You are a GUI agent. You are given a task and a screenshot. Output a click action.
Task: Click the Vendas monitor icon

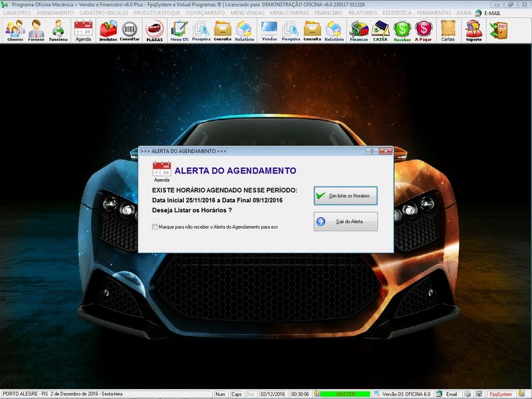269,31
